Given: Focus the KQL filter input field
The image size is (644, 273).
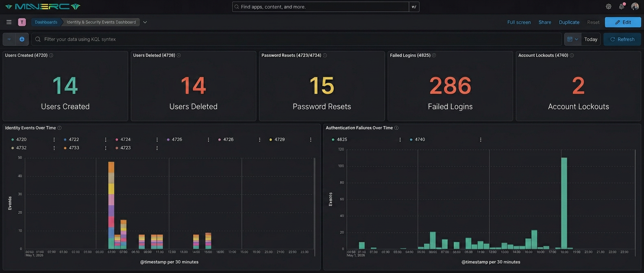Looking at the screenshot, I should click(296, 39).
